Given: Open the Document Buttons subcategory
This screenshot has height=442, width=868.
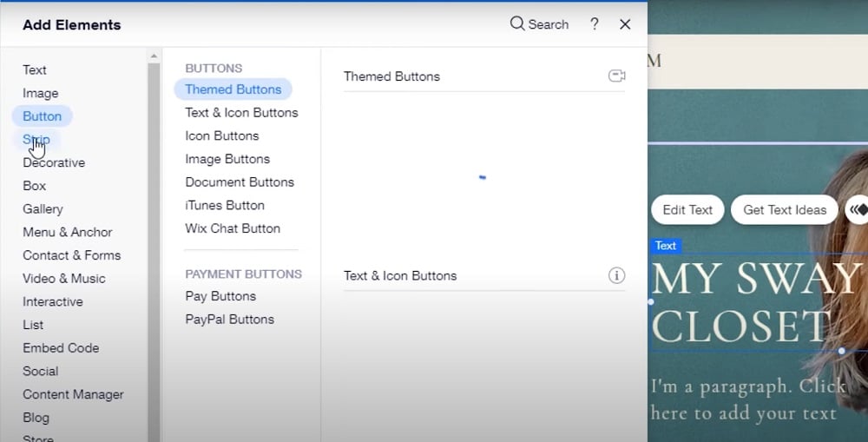Looking at the screenshot, I should coord(240,182).
